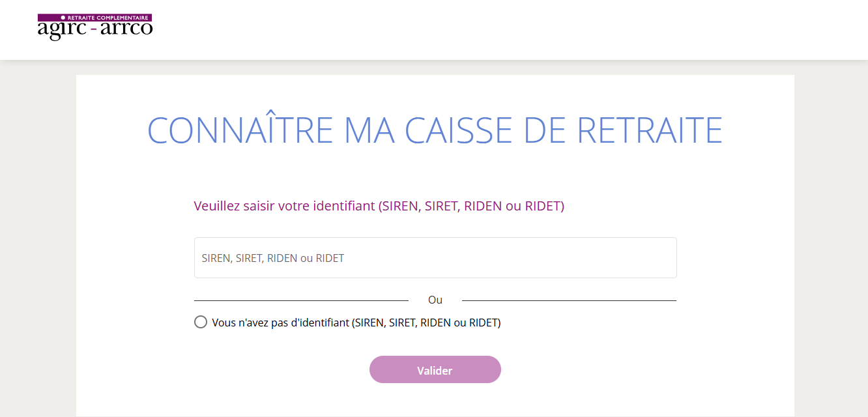The height and width of the screenshot is (417, 868).
Task: Open the homepage via the agirc-arrco wordmark
Action: (95, 30)
